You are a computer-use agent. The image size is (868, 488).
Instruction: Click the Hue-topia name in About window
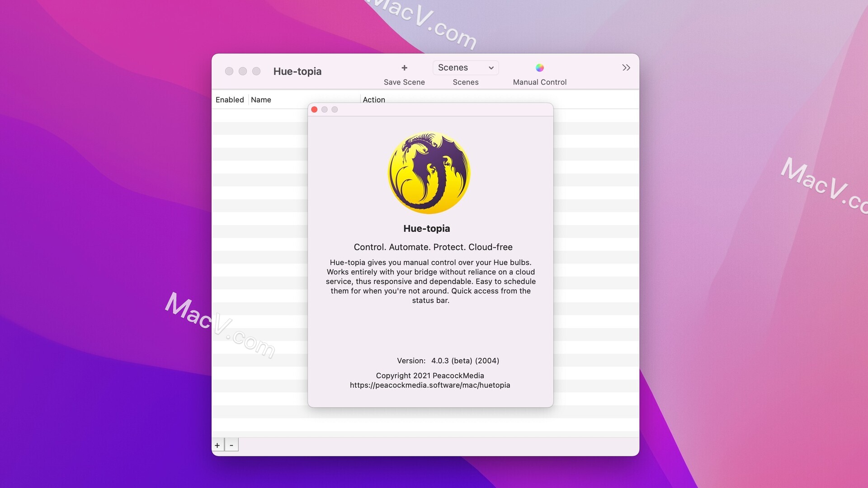pyautogui.click(x=427, y=229)
